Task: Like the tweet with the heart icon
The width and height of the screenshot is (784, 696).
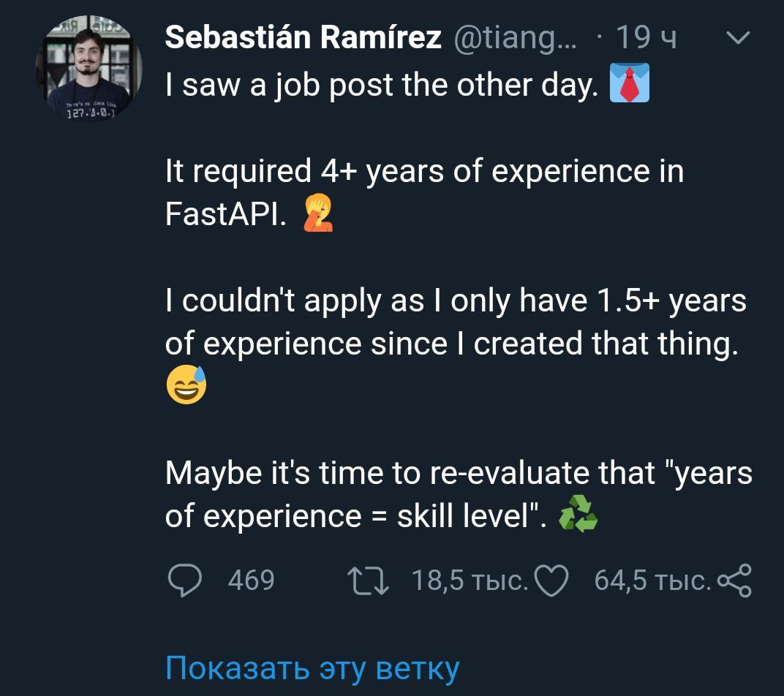Action: click(x=552, y=580)
